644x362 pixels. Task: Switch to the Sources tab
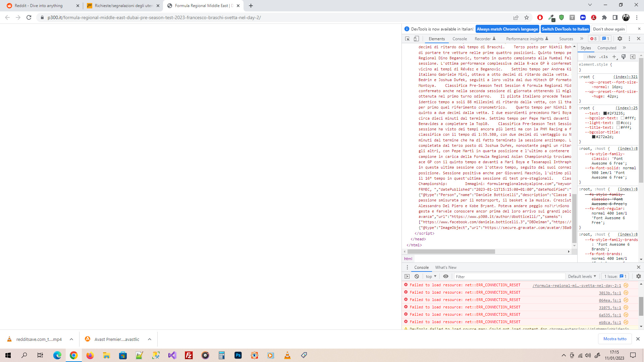coord(566,39)
